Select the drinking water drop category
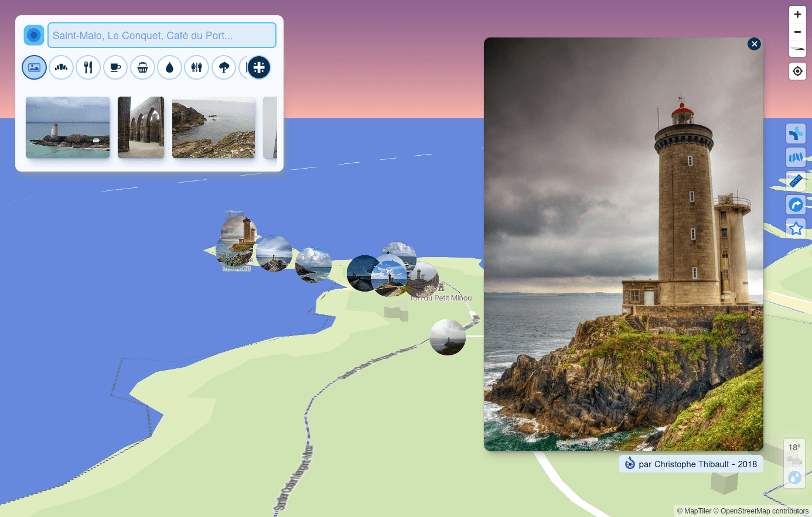Image resolution: width=812 pixels, height=517 pixels. tap(169, 67)
